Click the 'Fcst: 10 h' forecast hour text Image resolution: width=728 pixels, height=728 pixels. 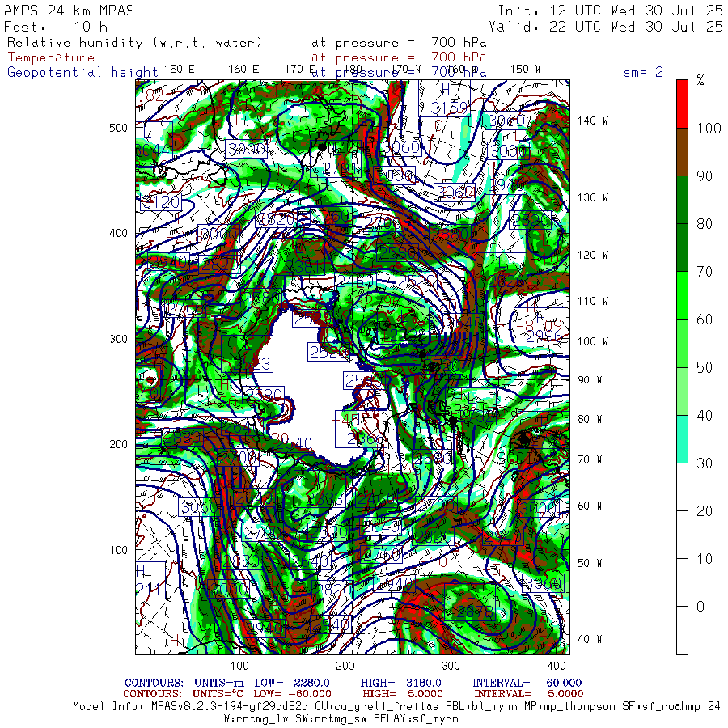point(56,27)
